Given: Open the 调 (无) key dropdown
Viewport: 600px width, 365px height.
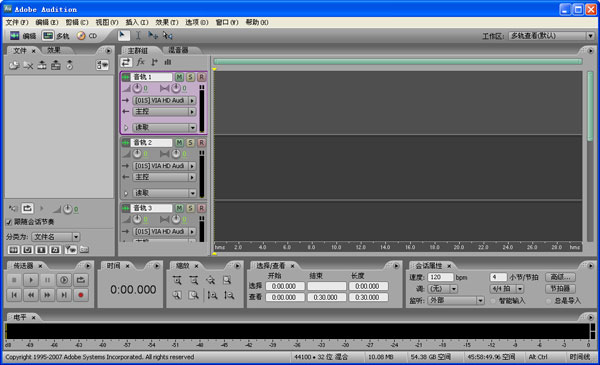Looking at the screenshot, I should coord(442,289).
